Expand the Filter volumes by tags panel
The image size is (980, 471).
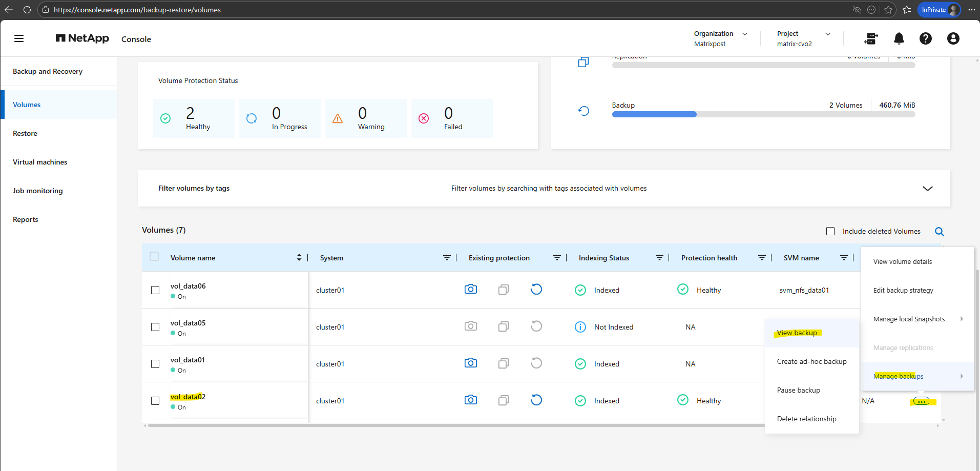[927, 189]
